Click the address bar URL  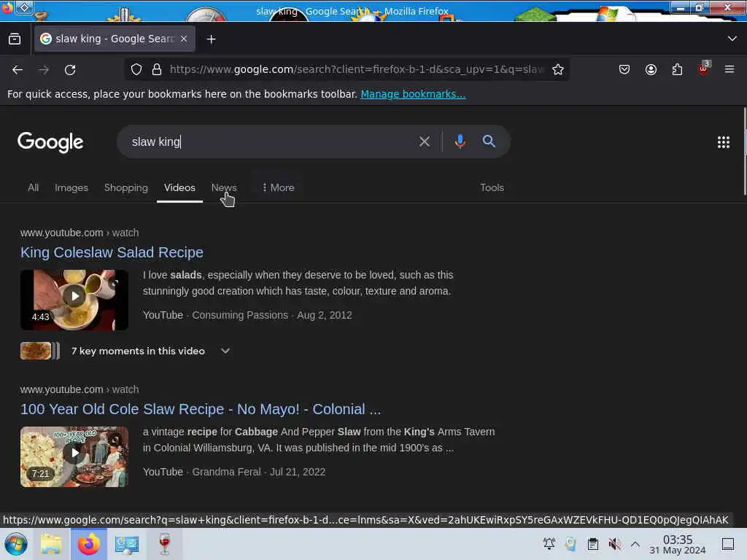(356, 69)
